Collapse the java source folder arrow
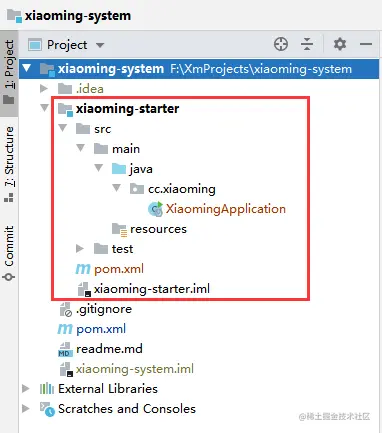The image size is (382, 433). coord(99,168)
